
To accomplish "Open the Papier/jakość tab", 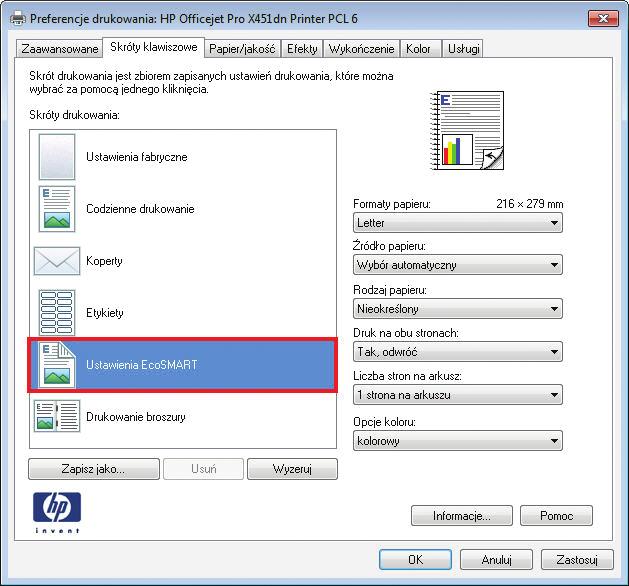I will [242, 49].
